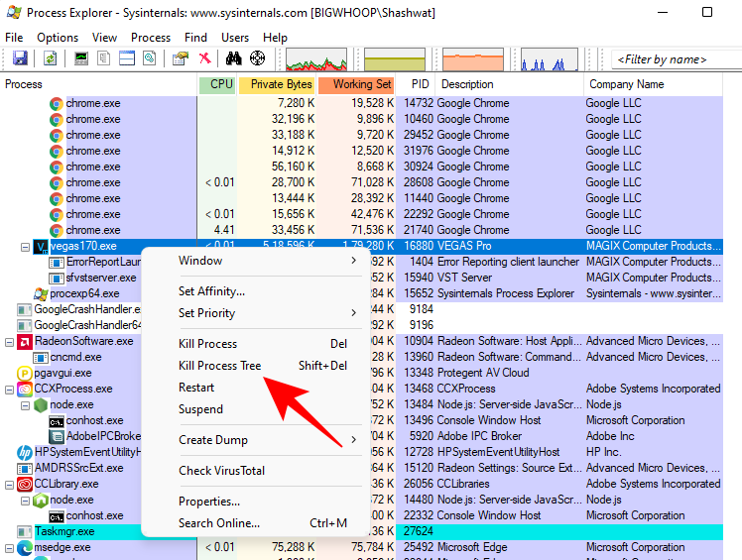Open the System Information graph icon

pos(81,59)
